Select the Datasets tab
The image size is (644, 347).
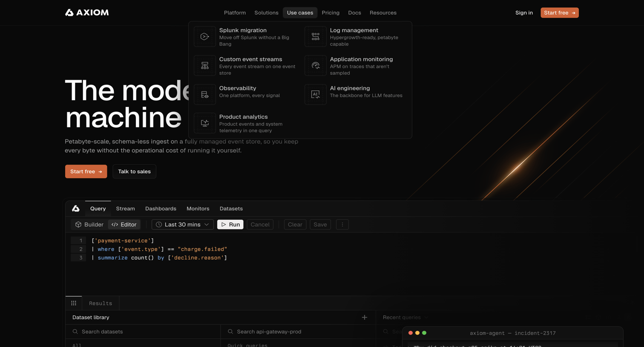[x=231, y=208]
